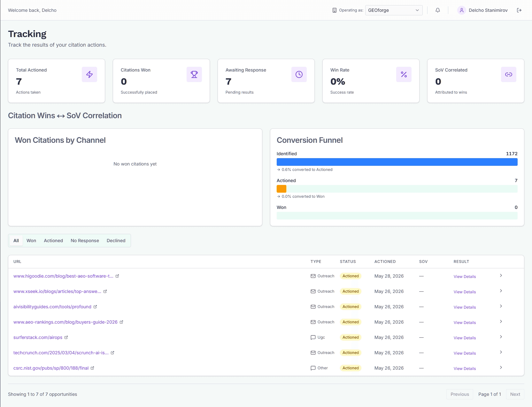Screen dimensions: 532x407
Task: Open the Operating as GEOforge dropdown
Action: tap(394, 10)
